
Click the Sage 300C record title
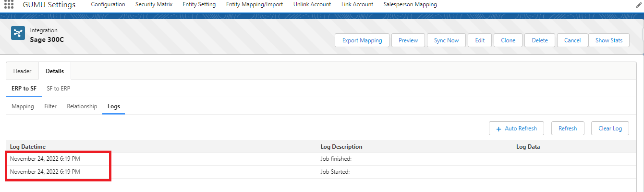(47, 39)
